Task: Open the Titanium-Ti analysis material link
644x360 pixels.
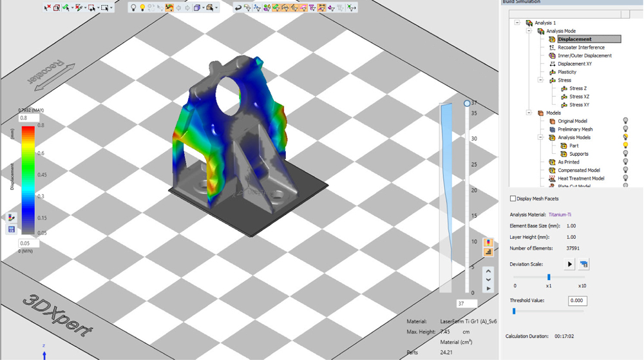Action: tap(560, 214)
